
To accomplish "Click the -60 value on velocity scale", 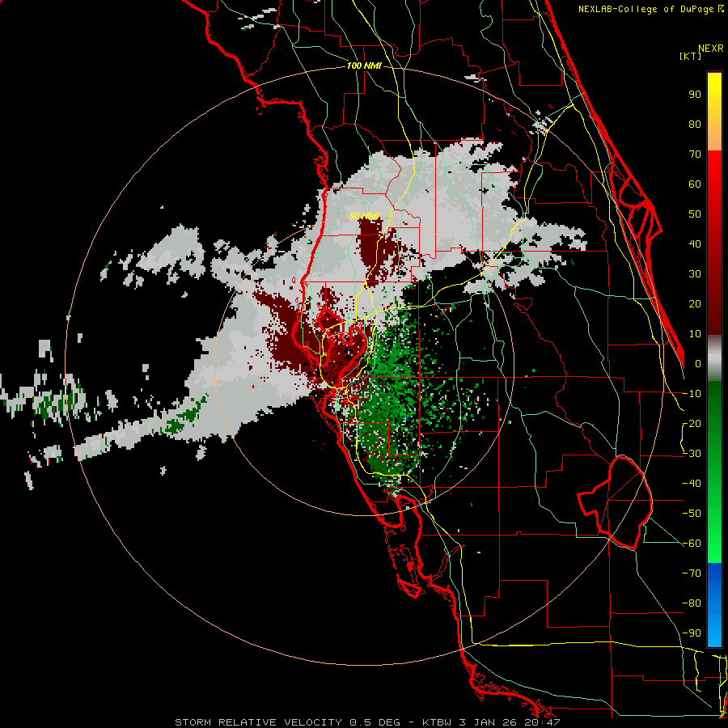I will (x=692, y=544).
